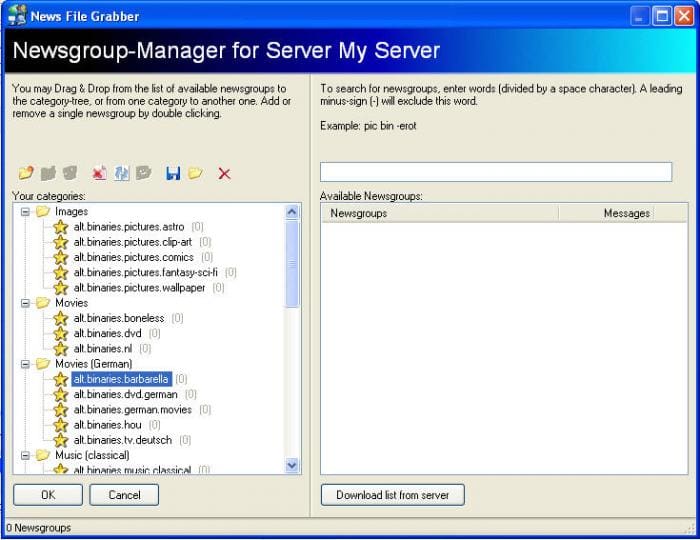Screen dimensions: 700x540
Task: Click the star icon beside alt.binaries.dvd
Action: (60, 334)
